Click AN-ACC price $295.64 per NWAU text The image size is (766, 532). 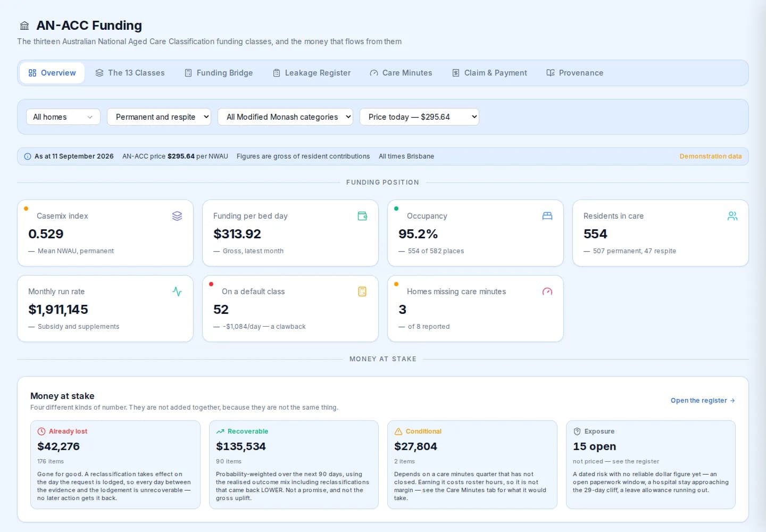click(x=175, y=156)
